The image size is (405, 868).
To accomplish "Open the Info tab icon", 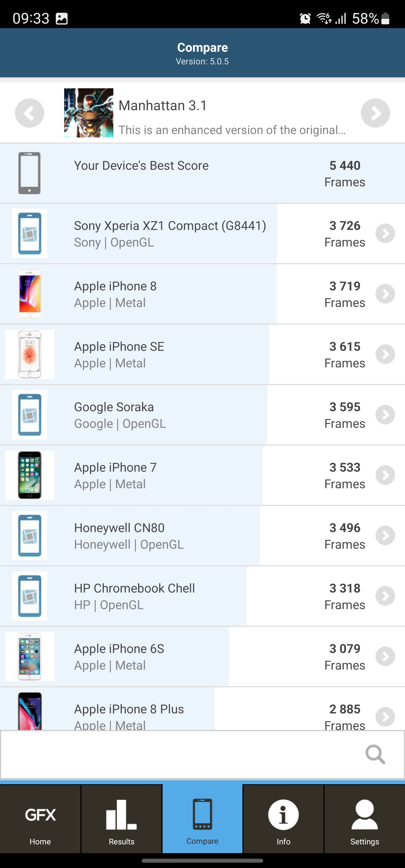I will 283,815.
